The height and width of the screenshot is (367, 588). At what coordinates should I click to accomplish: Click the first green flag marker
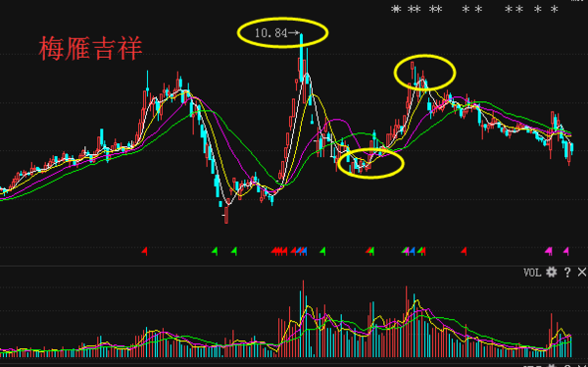[215, 251]
